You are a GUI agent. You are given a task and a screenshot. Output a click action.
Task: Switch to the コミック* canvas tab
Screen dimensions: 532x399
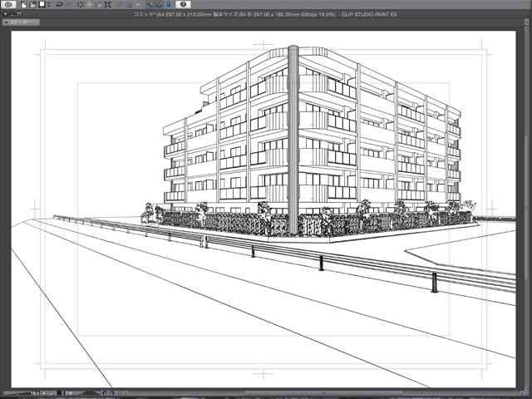coord(20,22)
